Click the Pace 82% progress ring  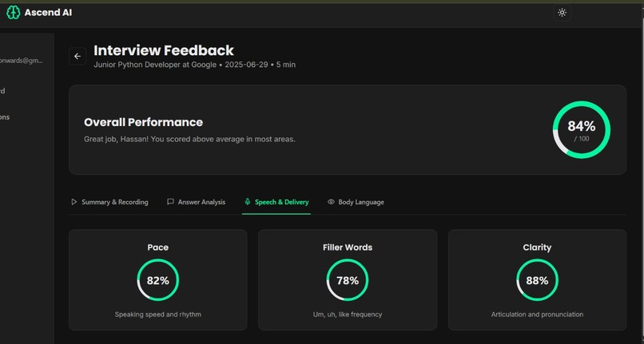pyautogui.click(x=157, y=280)
